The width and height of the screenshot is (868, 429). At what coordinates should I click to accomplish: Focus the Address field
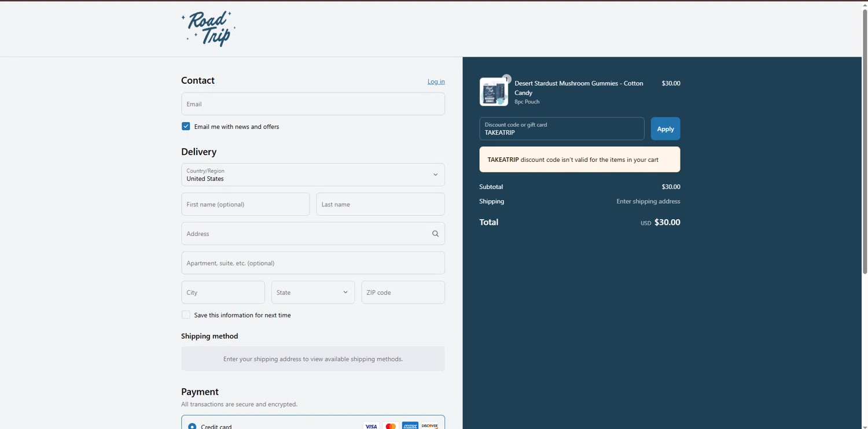pos(313,234)
